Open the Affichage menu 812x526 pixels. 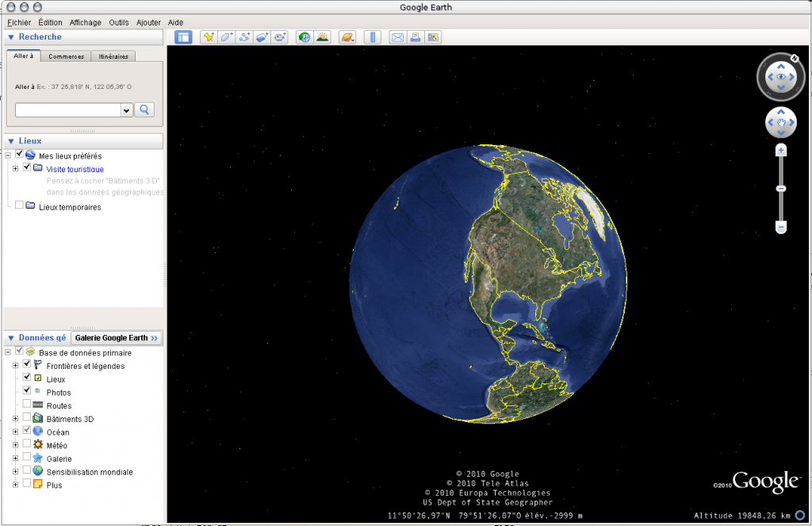(86, 22)
